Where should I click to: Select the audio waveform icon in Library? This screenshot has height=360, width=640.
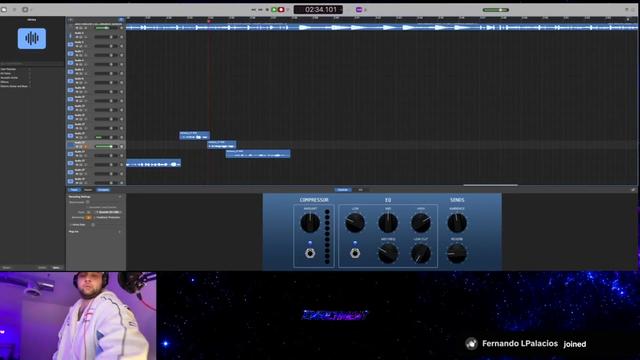coord(32,38)
